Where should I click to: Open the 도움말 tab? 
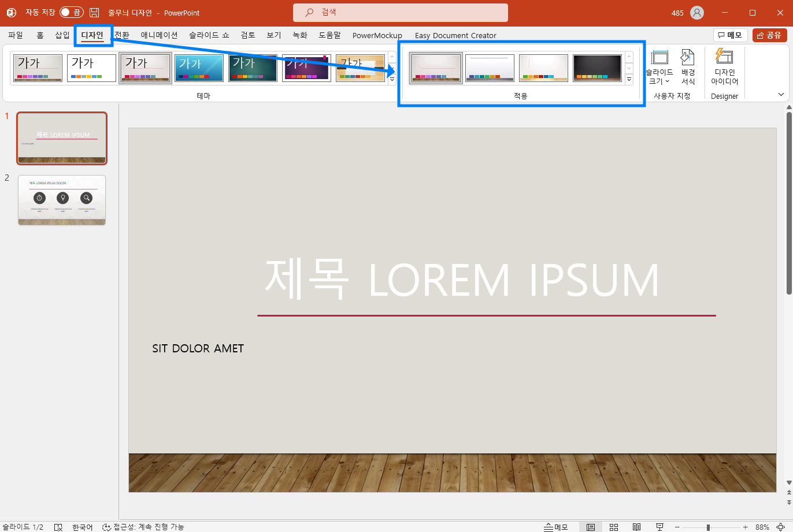[330, 35]
